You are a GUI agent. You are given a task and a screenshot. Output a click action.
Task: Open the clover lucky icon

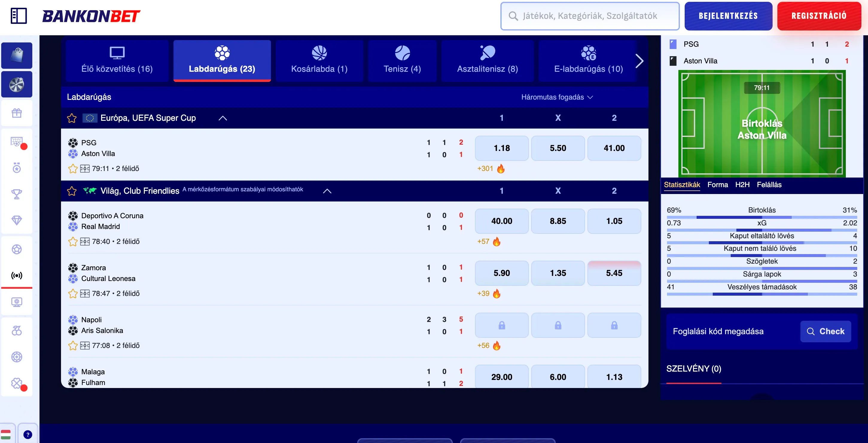(x=16, y=383)
